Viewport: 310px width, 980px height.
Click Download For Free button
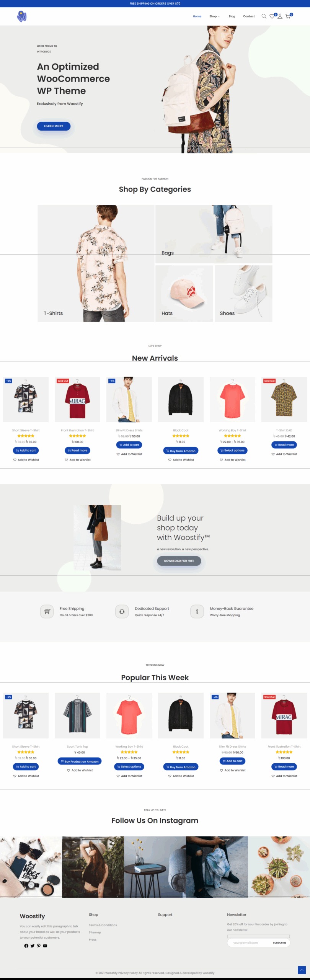coord(179,561)
